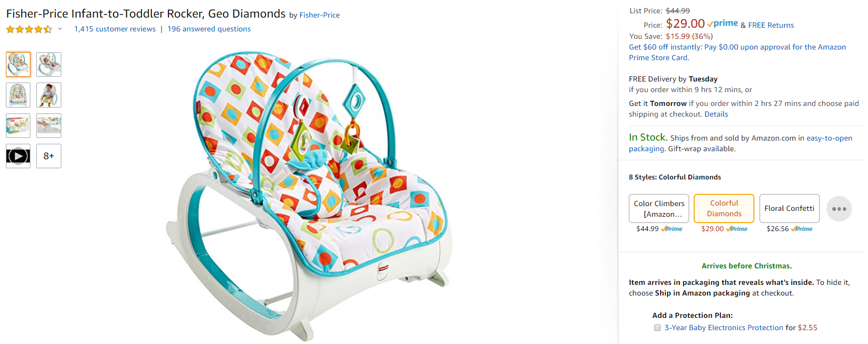Open the 1,415 customer reviews link

[115, 29]
